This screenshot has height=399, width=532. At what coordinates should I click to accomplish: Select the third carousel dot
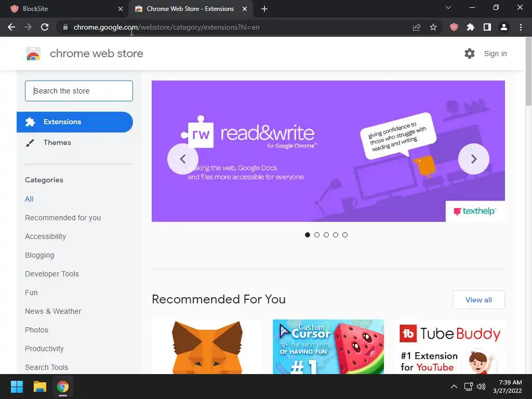point(326,235)
